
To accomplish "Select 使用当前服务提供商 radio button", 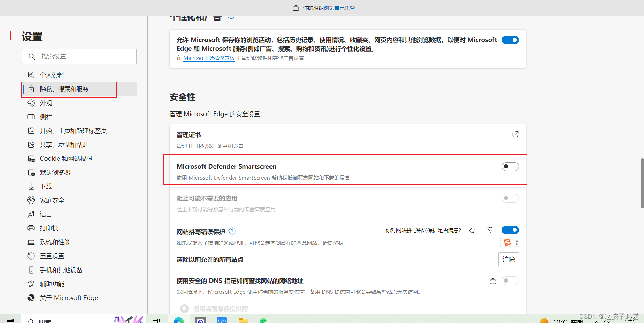I will tap(184, 309).
